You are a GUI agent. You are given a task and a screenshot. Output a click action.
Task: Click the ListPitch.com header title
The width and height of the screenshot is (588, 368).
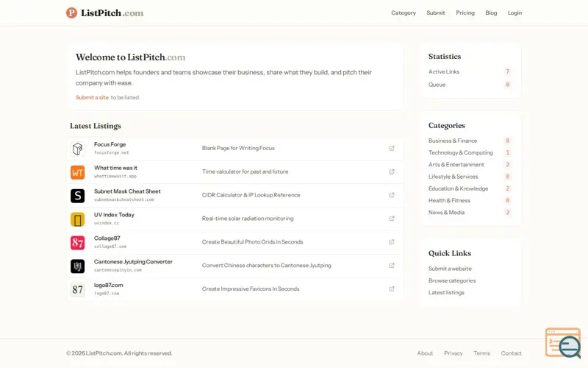(112, 13)
